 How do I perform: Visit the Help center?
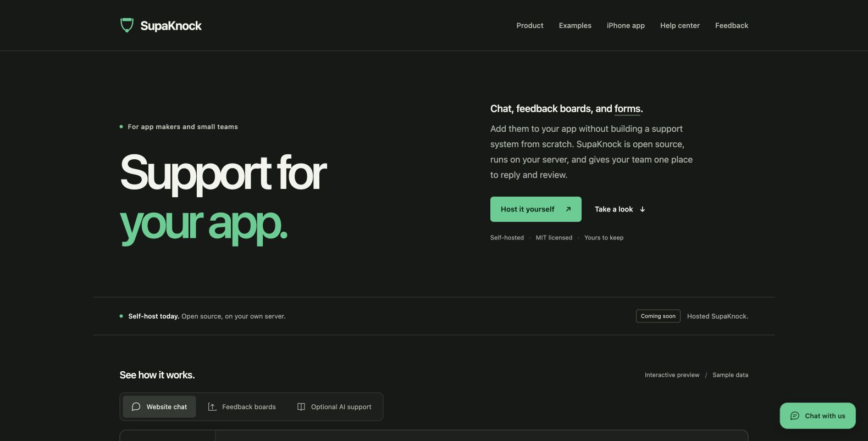pyautogui.click(x=680, y=25)
